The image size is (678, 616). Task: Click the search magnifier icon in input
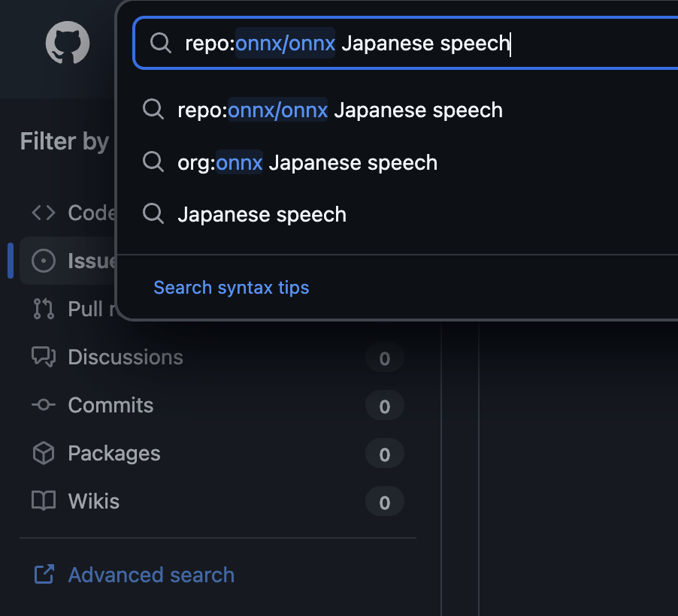pos(160,43)
